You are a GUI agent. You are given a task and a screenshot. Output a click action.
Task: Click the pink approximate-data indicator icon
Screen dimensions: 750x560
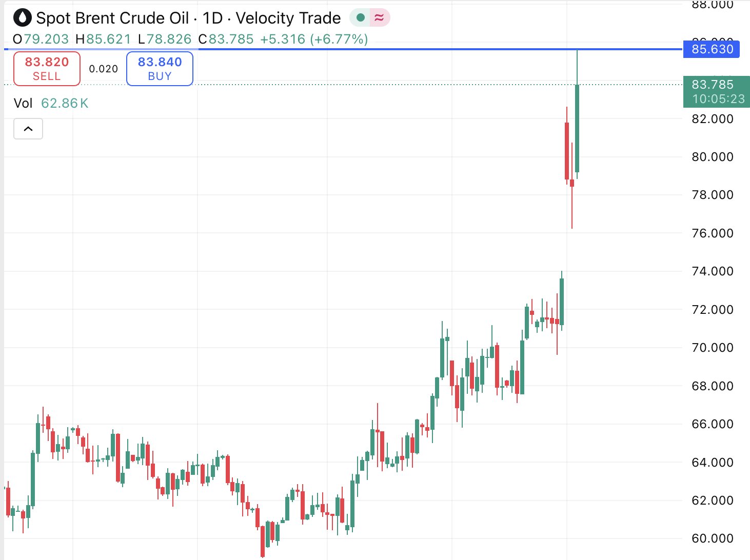pos(379,18)
